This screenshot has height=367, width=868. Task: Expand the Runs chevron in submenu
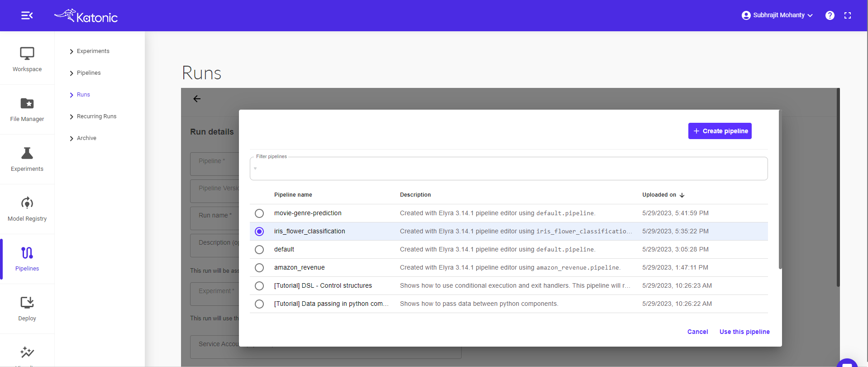pos(72,95)
